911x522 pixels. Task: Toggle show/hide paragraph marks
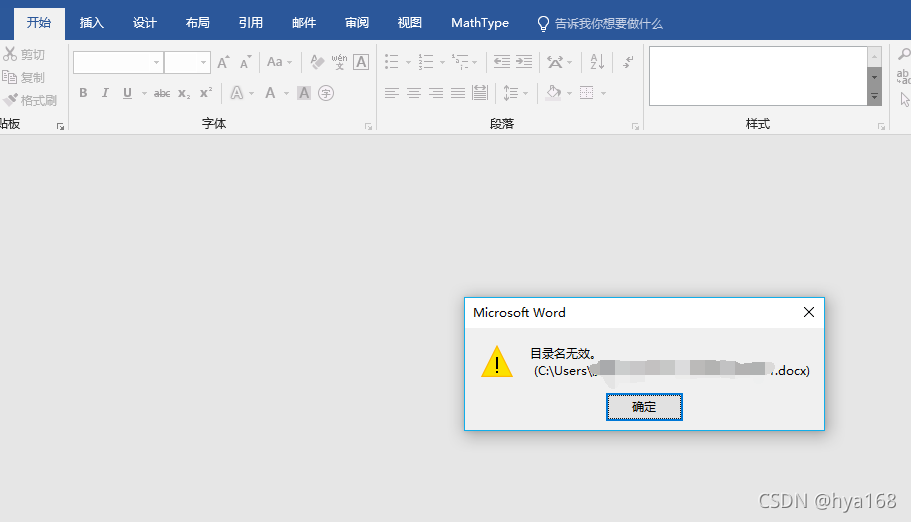(628, 62)
